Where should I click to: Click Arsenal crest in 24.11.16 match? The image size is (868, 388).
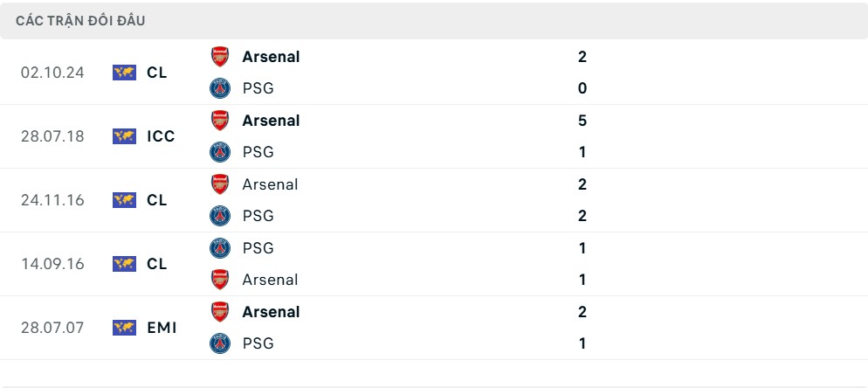[220, 184]
